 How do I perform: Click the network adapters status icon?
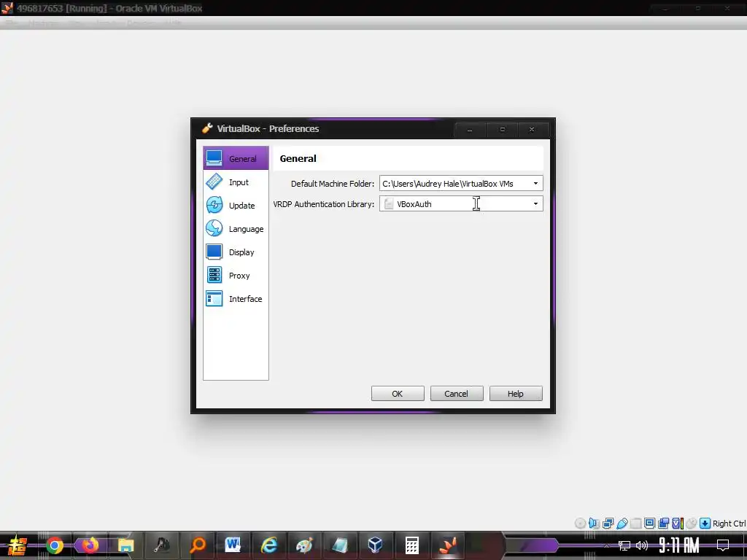coord(608,524)
